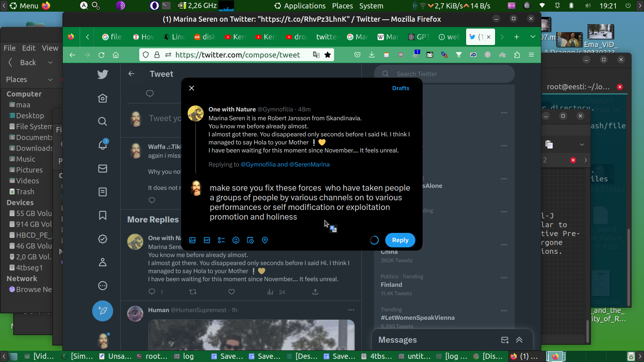Switch to the 'twitte' Firefox tab
This screenshot has width=644, height=362.
click(326, 37)
